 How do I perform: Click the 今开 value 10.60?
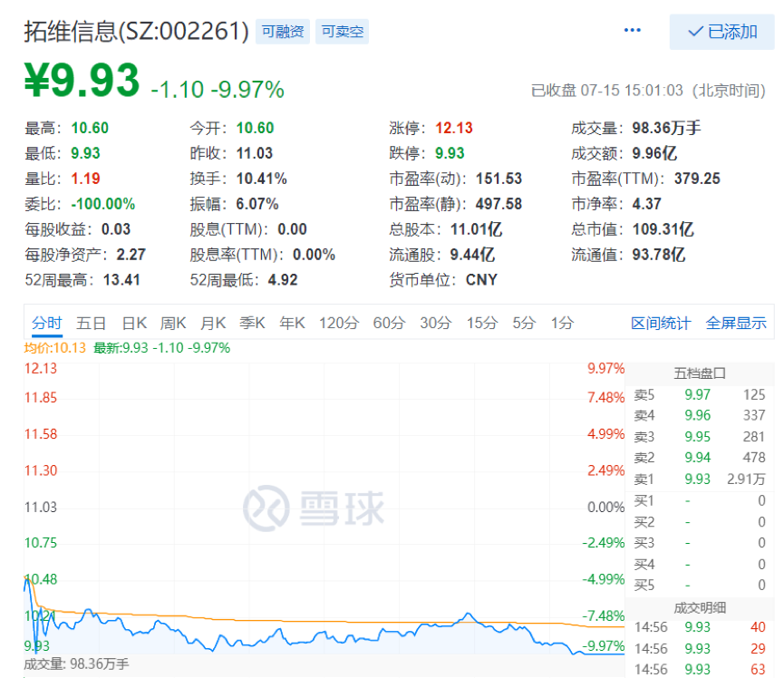point(255,128)
